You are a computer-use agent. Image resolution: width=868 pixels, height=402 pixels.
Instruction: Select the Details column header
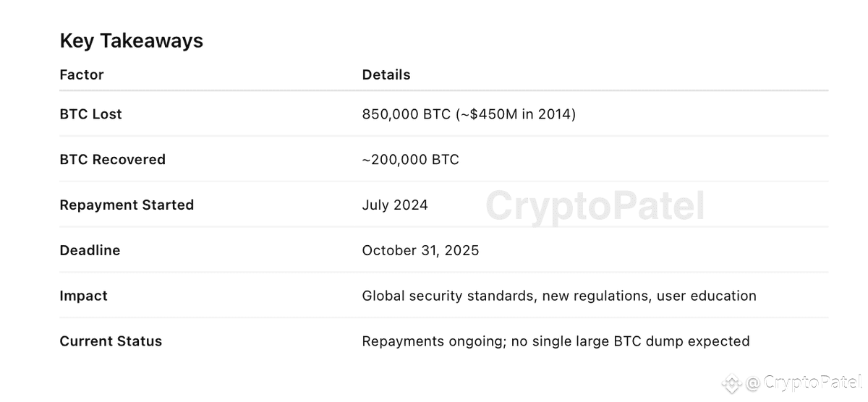[x=386, y=74]
